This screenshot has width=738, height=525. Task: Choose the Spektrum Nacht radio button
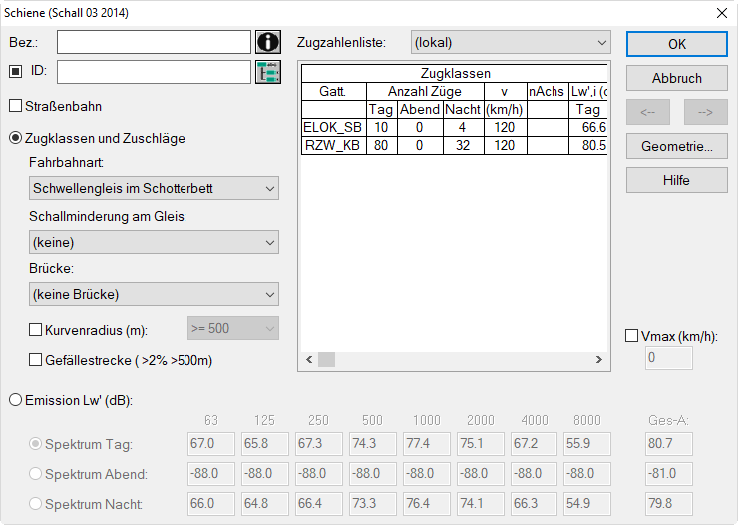click(x=35, y=504)
